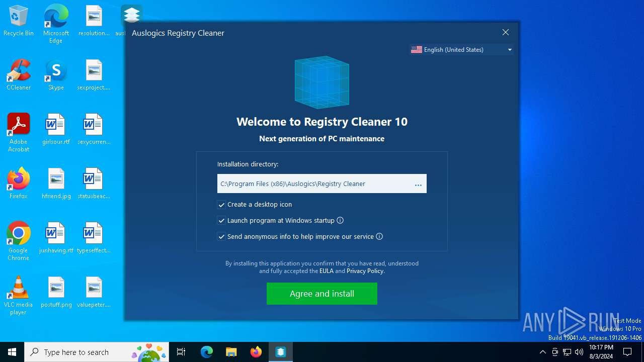Uncheck Send anonymous info option
The width and height of the screenshot is (644, 362).
221,236
